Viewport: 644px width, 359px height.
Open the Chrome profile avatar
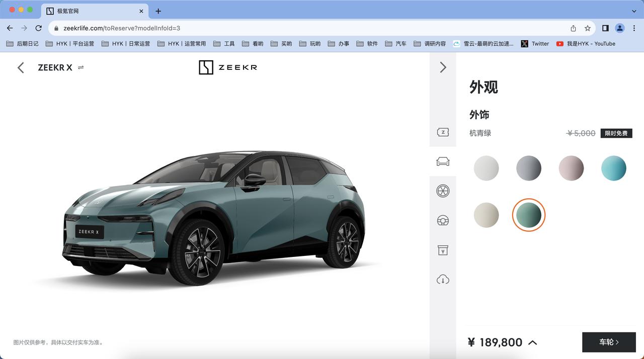[620, 28]
